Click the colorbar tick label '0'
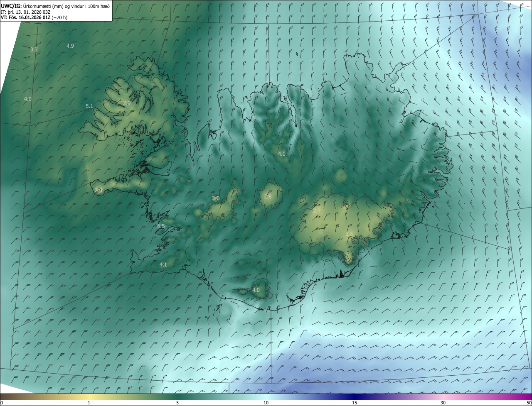Viewport: 532px width, 406px height. pyautogui.click(x=1, y=403)
